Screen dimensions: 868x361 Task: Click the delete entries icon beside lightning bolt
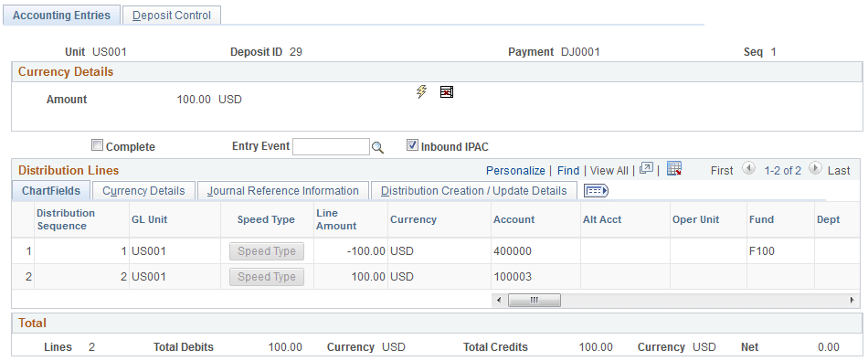[447, 92]
